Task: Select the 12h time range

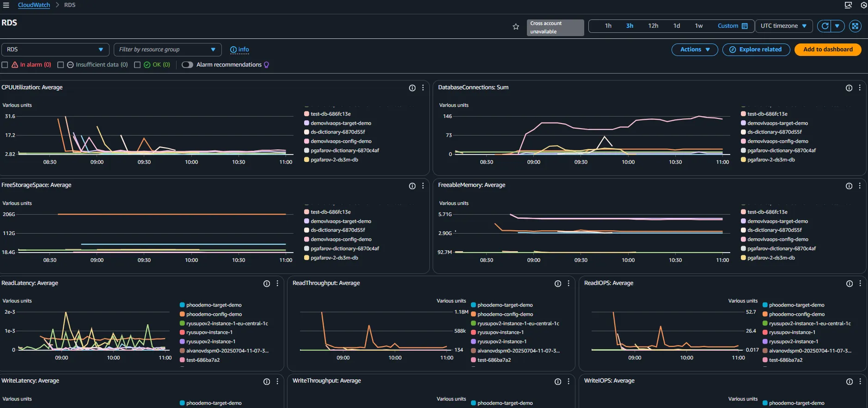Action: (x=653, y=26)
